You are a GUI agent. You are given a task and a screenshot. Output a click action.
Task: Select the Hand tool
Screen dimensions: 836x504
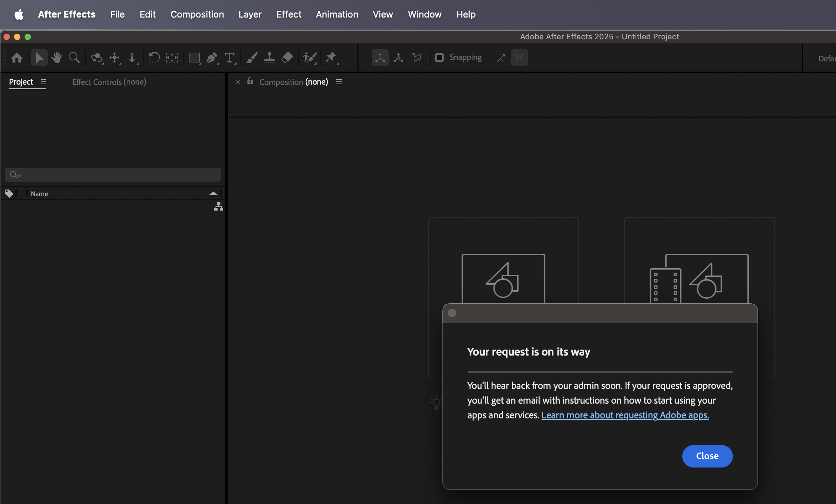(57, 58)
